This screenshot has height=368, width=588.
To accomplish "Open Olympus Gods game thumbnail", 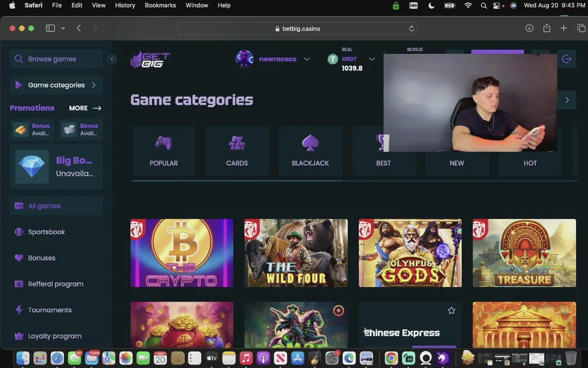I will (410, 253).
